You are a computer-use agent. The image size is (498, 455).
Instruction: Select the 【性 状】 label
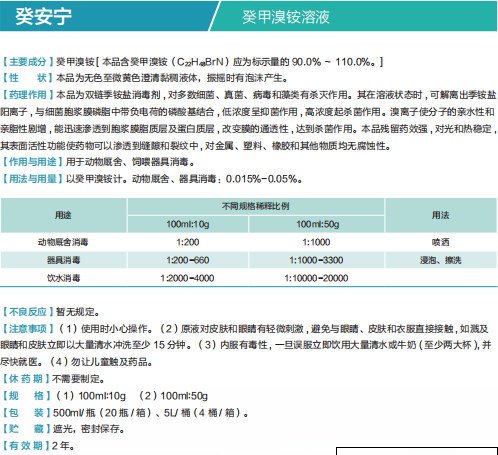tap(28, 78)
